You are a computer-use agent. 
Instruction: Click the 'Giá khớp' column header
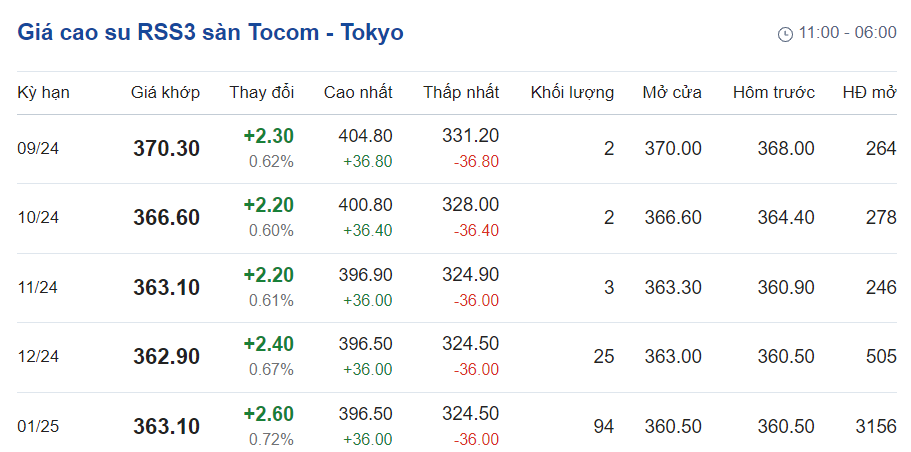tap(165, 93)
